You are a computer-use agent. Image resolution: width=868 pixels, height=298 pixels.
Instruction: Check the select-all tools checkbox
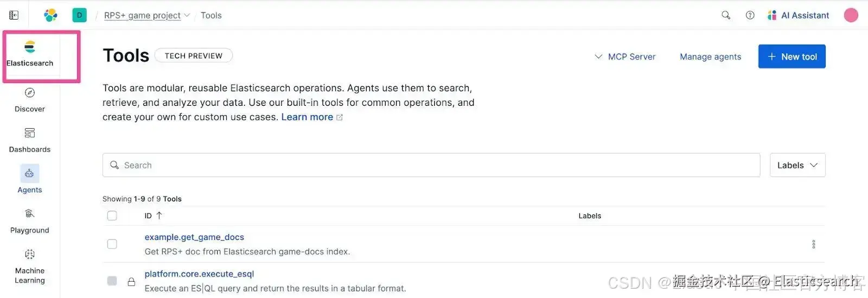click(x=112, y=215)
